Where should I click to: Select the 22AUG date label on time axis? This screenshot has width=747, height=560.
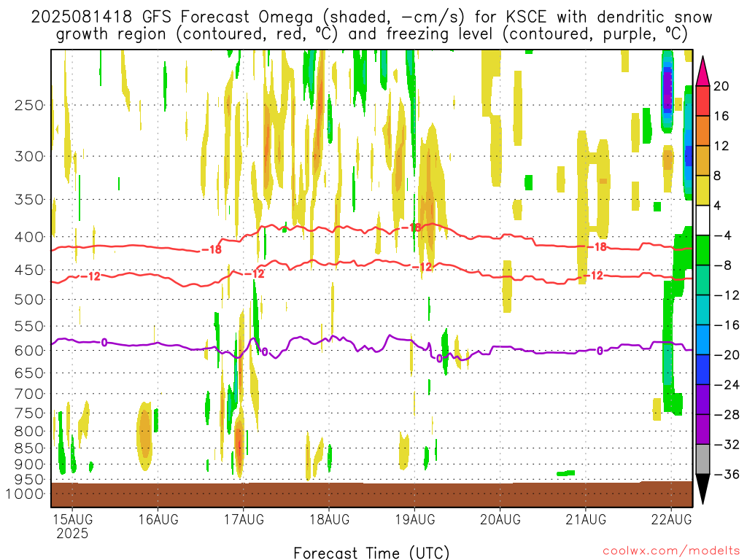(671, 519)
